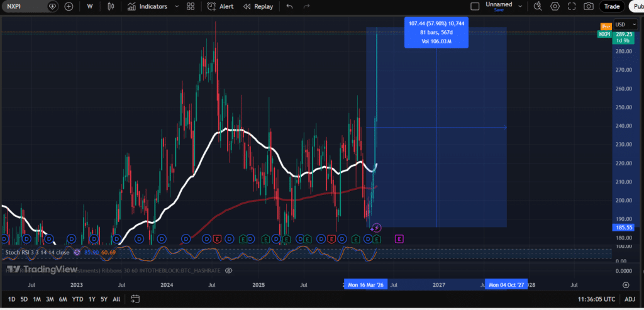Open the go-to date calendar icon
Image resolution: width=644 pixels, height=310 pixels.
[x=136, y=299]
